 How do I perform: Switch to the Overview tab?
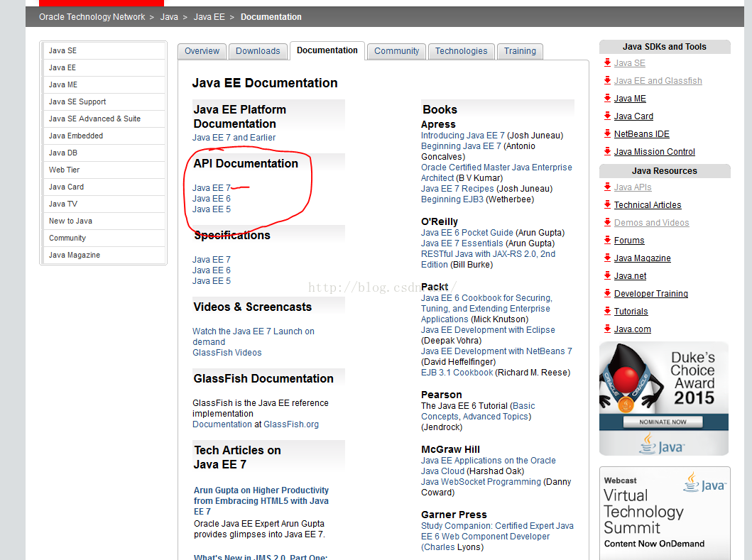202,51
